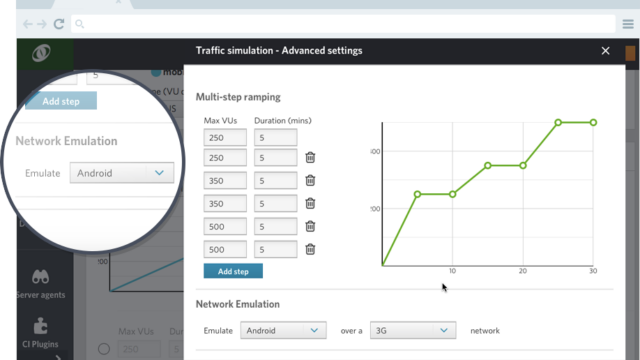Select the radio button in background page
Viewport: 640px width, 360px height.
[x=104, y=349]
